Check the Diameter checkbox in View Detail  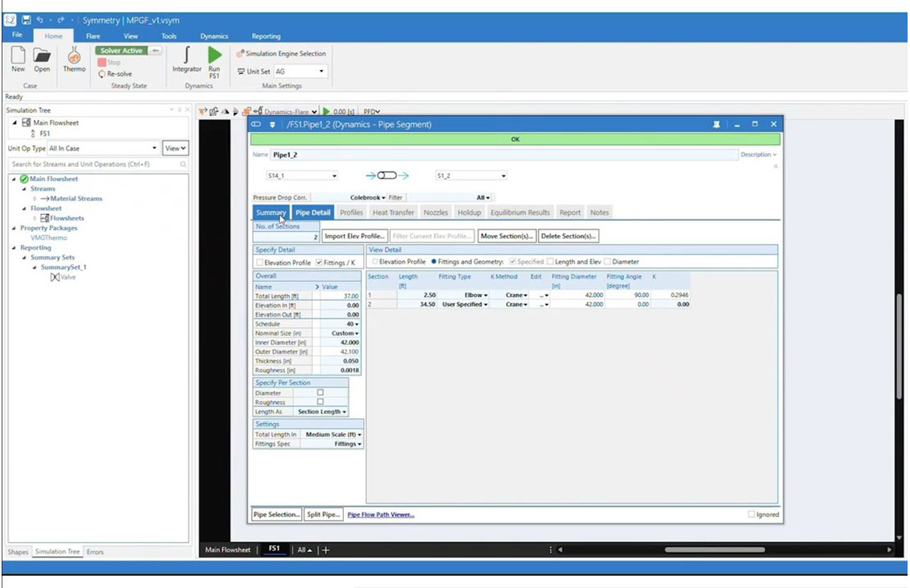(x=607, y=262)
